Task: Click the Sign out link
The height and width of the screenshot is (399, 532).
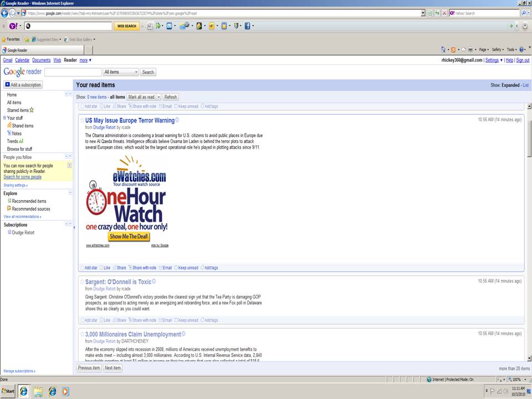Action: pos(523,60)
